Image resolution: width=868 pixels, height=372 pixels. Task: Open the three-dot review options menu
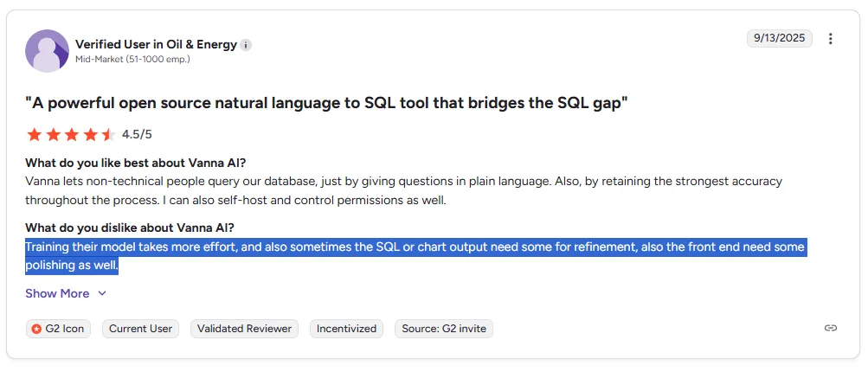point(831,39)
